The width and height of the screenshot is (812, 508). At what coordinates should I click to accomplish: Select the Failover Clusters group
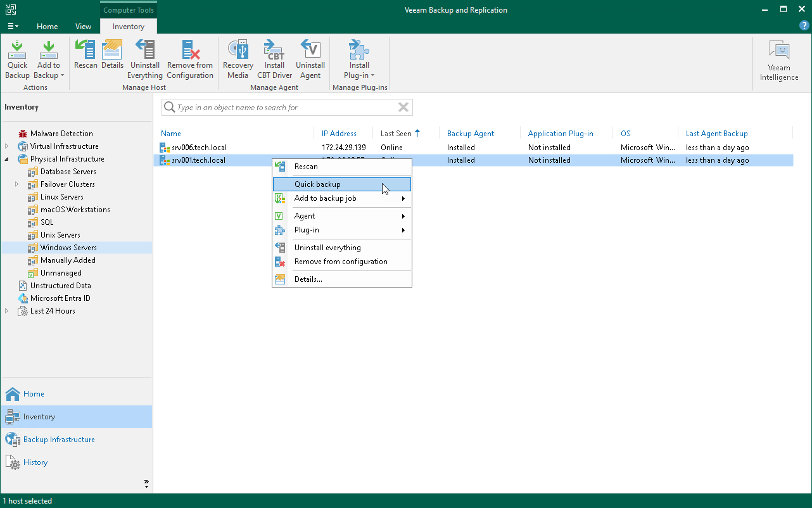coord(67,184)
